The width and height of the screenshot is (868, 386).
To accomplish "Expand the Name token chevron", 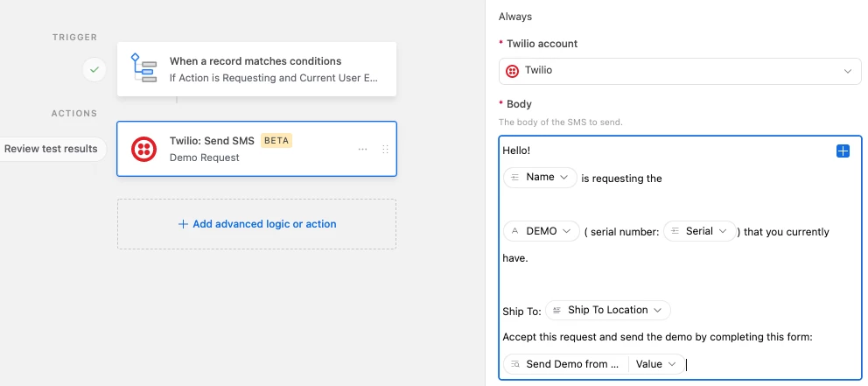I will point(563,178).
